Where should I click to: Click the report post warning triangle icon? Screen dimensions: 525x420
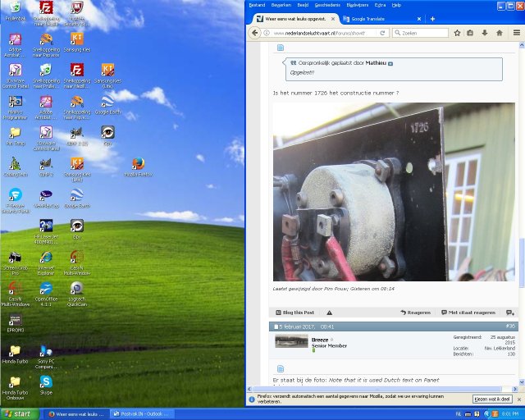329,313
